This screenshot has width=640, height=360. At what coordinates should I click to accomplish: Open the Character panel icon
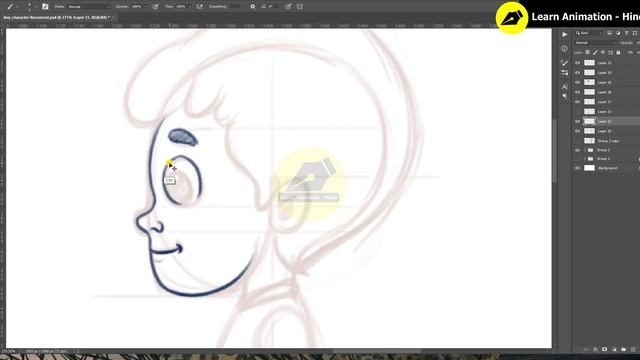pos(564,87)
